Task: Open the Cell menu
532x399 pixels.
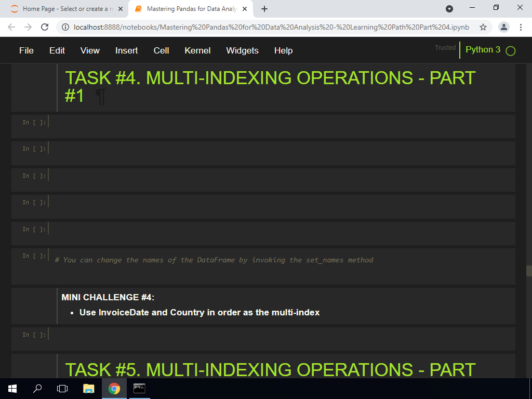Action: [x=161, y=50]
